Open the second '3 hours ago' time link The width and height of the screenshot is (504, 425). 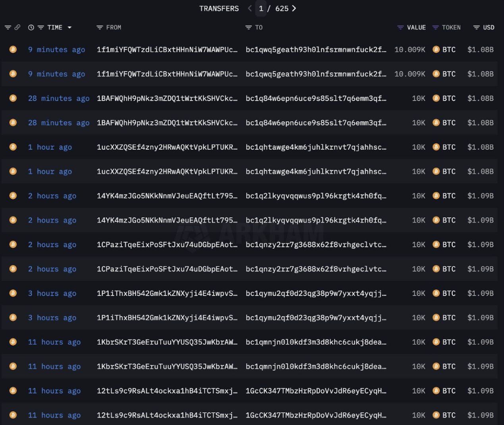(52, 318)
